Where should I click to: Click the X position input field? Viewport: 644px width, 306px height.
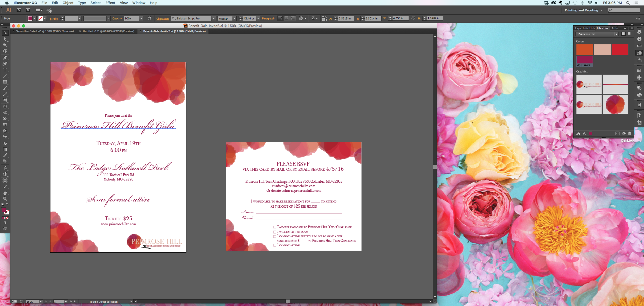[346, 18]
